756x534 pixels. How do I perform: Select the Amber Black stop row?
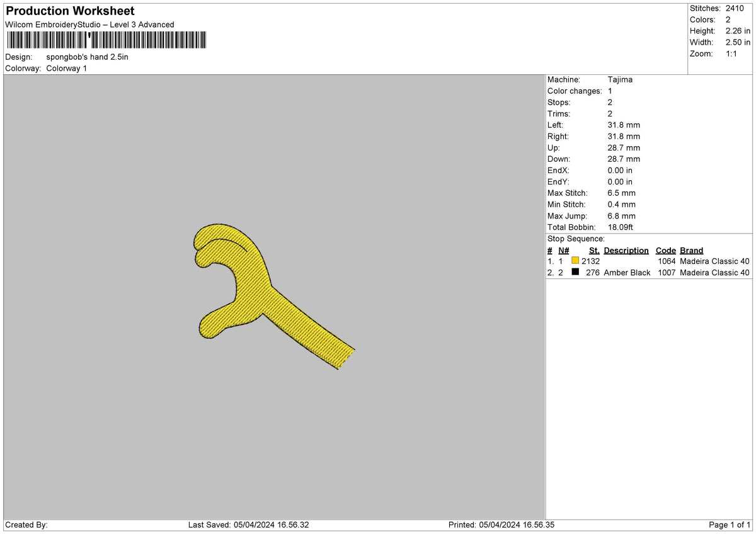(x=648, y=273)
